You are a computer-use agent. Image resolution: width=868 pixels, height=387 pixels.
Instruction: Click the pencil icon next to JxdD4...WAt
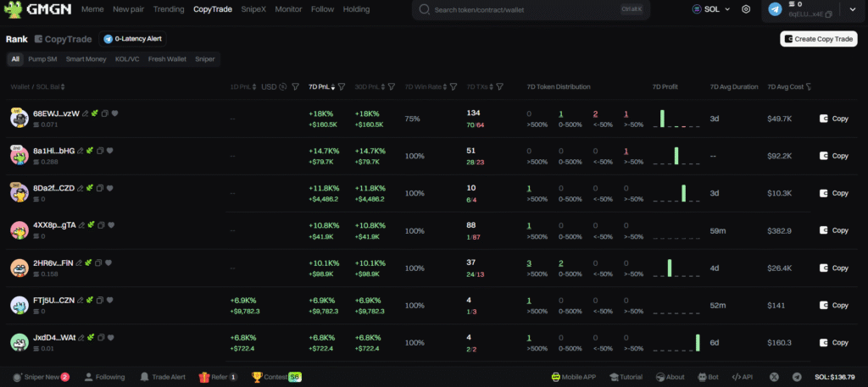click(81, 337)
